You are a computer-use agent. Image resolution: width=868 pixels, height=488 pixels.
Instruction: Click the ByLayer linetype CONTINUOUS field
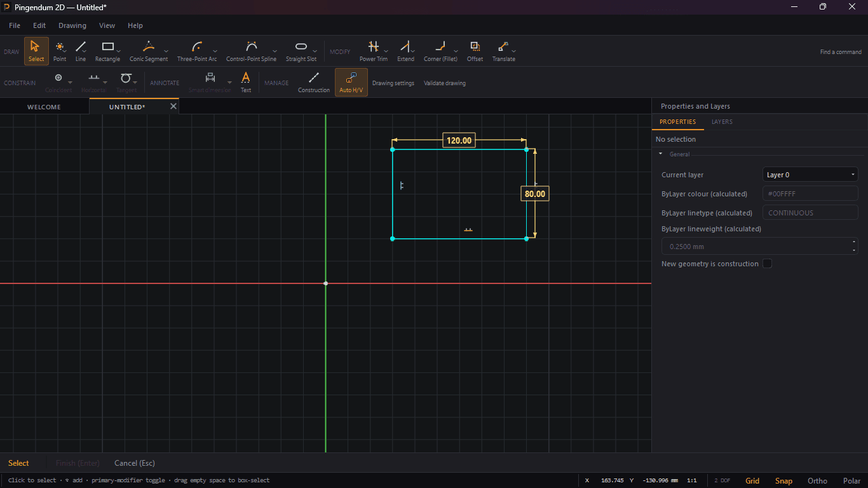click(810, 213)
